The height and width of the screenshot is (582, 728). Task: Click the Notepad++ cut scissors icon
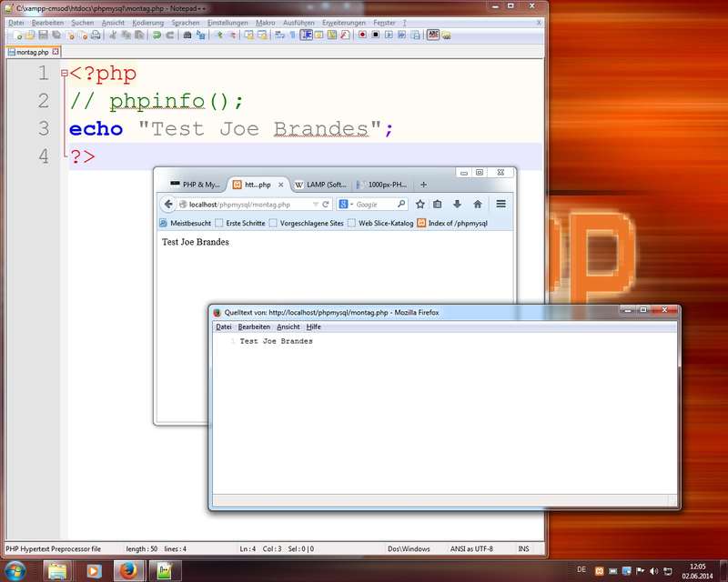point(113,35)
